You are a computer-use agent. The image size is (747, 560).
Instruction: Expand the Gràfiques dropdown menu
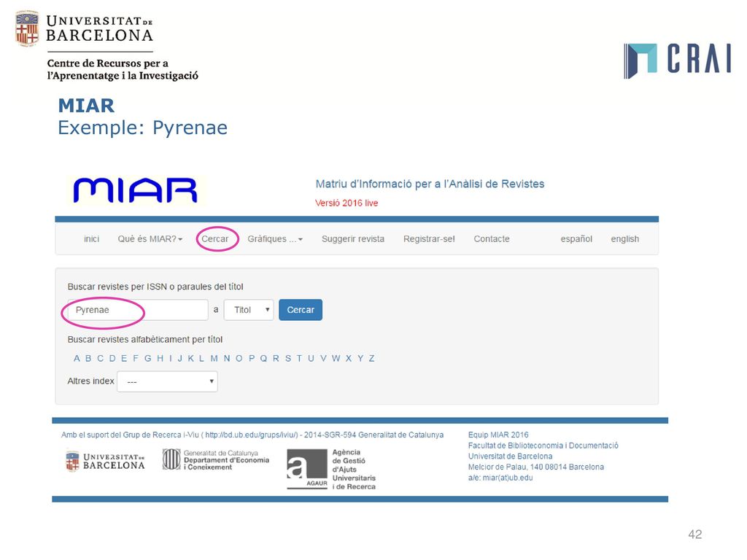[275, 239]
